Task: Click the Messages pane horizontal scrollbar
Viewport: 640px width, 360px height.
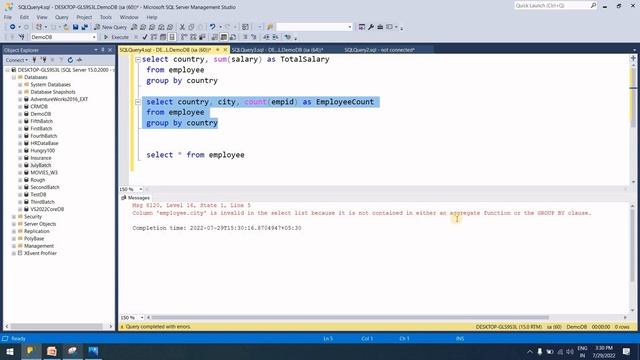Action: pyautogui.click(x=350, y=318)
